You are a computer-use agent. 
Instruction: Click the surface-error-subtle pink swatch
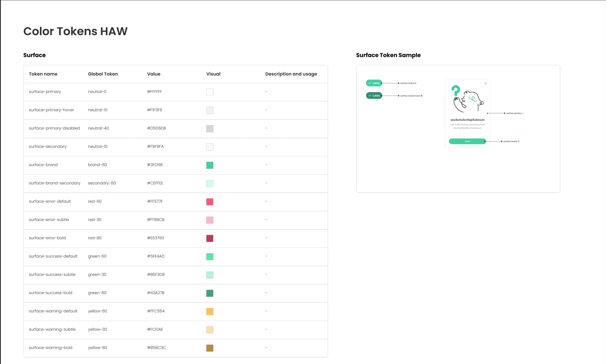(x=210, y=220)
